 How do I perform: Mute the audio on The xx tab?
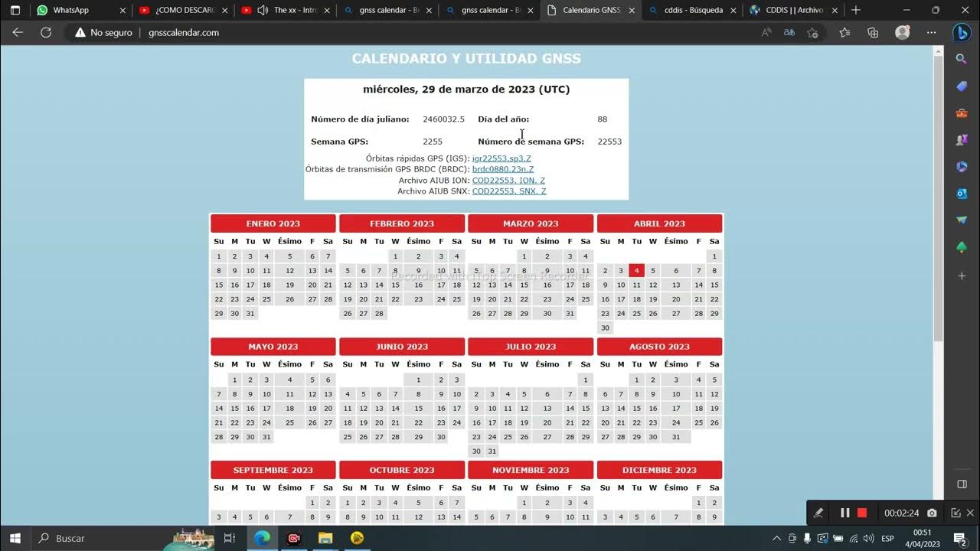tap(263, 10)
